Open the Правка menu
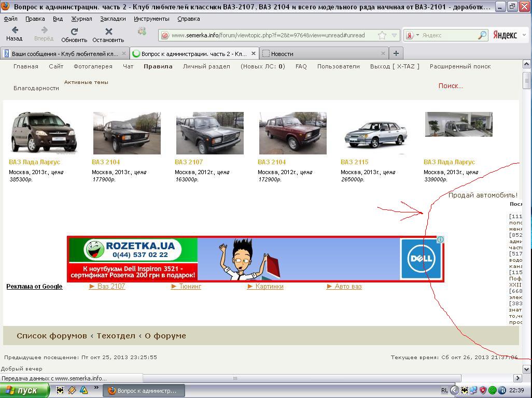The width and height of the screenshot is (532, 398). pos(35,19)
